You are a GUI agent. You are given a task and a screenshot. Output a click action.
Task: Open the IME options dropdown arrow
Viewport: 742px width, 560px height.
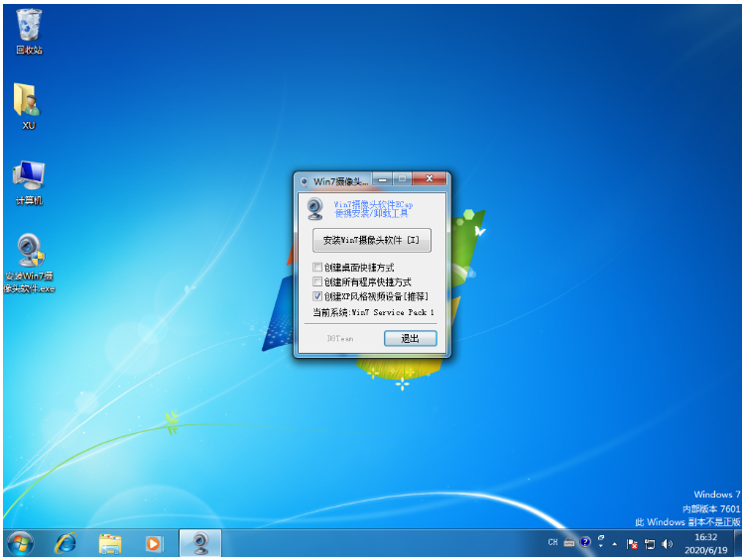click(600, 544)
